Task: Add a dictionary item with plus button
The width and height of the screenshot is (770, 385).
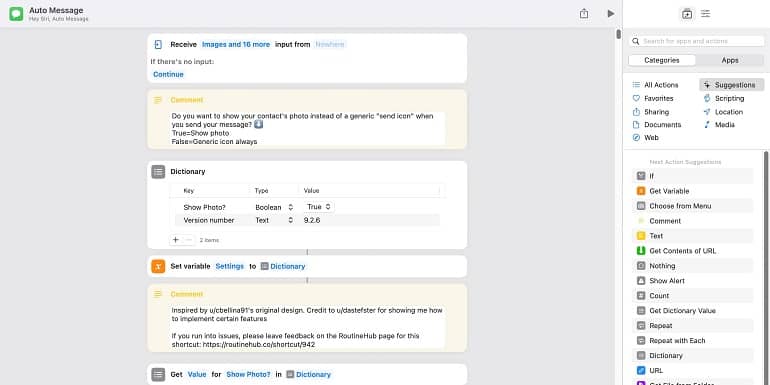Action: (176, 240)
